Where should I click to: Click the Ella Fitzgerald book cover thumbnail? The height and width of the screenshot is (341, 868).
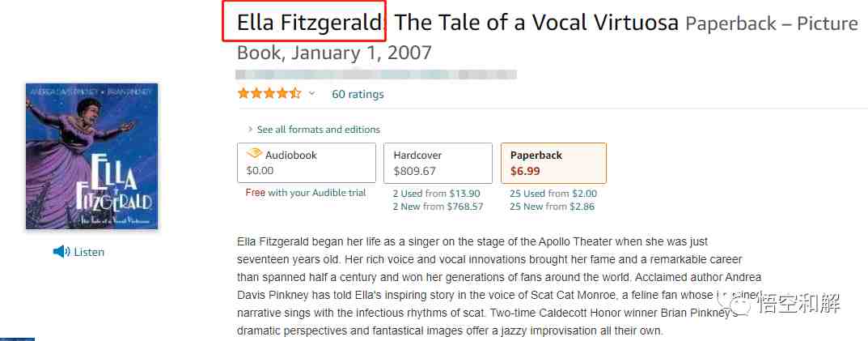pyautogui.click(x=92, y=156)
